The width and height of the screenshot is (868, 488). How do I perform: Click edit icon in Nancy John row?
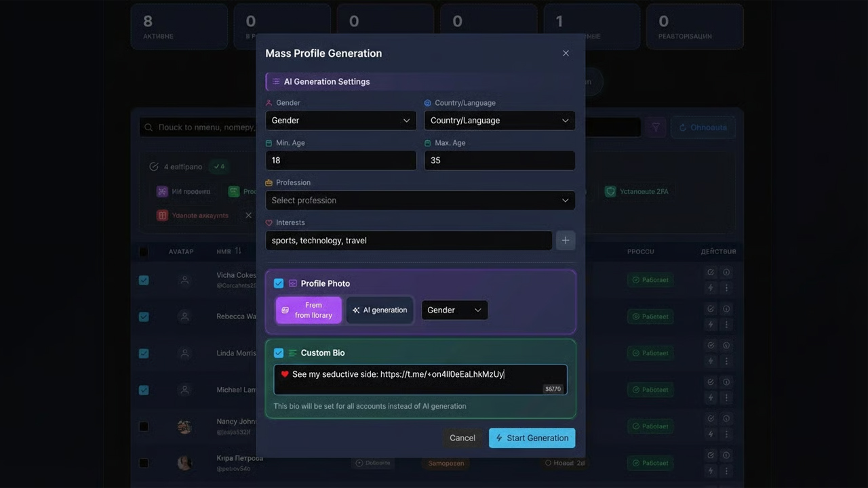pos(711,418)
